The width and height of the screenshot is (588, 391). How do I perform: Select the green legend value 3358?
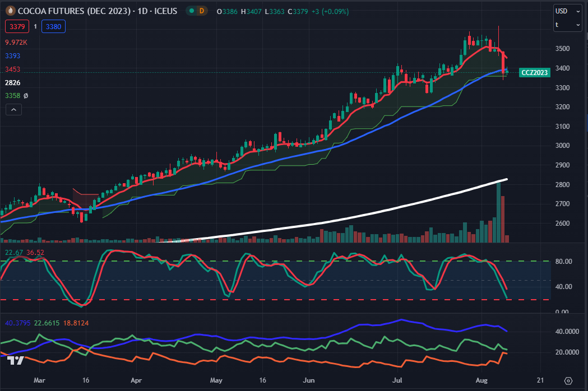(12, 96)
